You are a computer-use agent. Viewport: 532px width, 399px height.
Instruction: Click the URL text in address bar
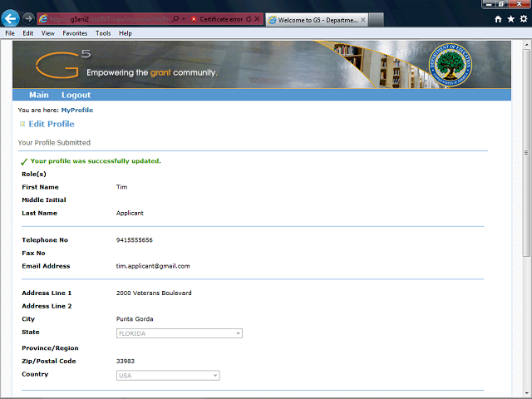click(109, 19)
